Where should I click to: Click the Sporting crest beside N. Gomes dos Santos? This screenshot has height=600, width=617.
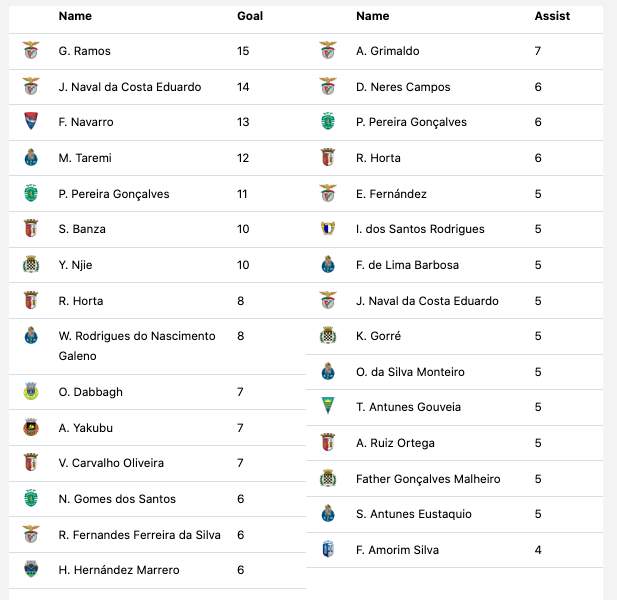coord(31,498)
